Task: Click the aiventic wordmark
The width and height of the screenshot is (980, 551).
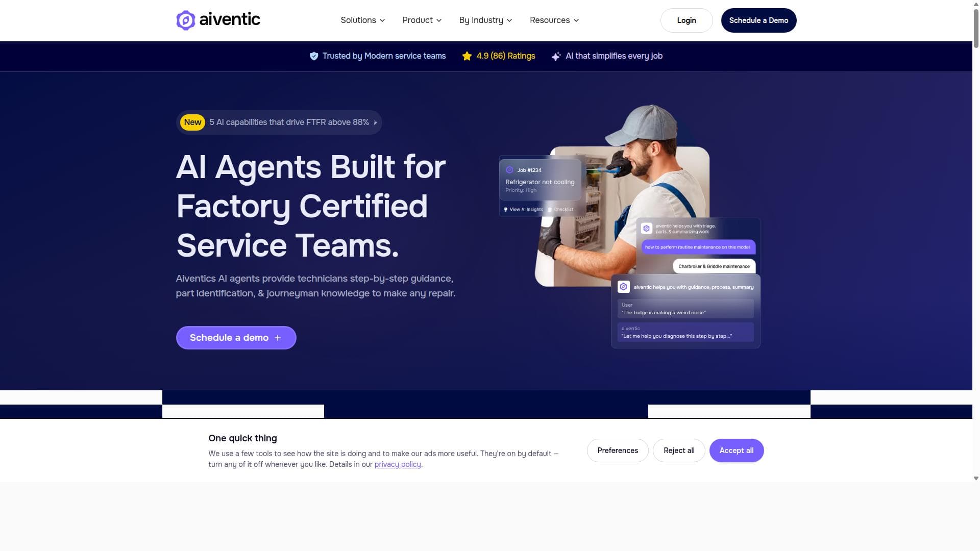Action: pos(230,20)
